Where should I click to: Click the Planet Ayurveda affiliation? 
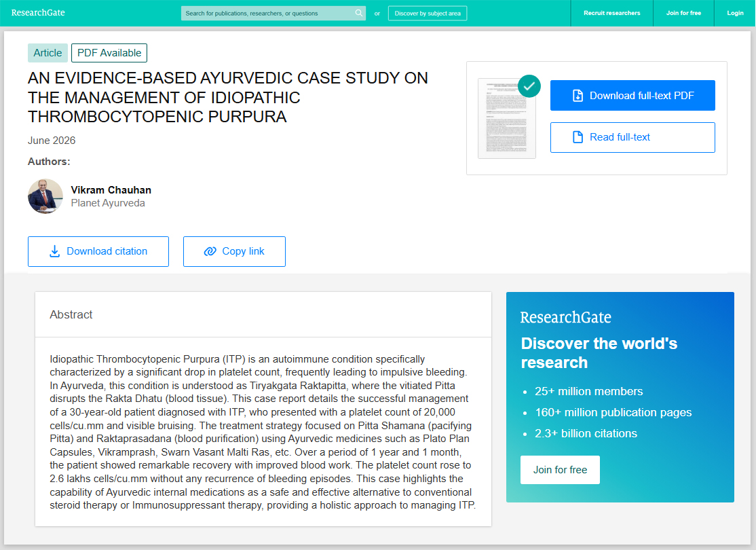[108, 203]
